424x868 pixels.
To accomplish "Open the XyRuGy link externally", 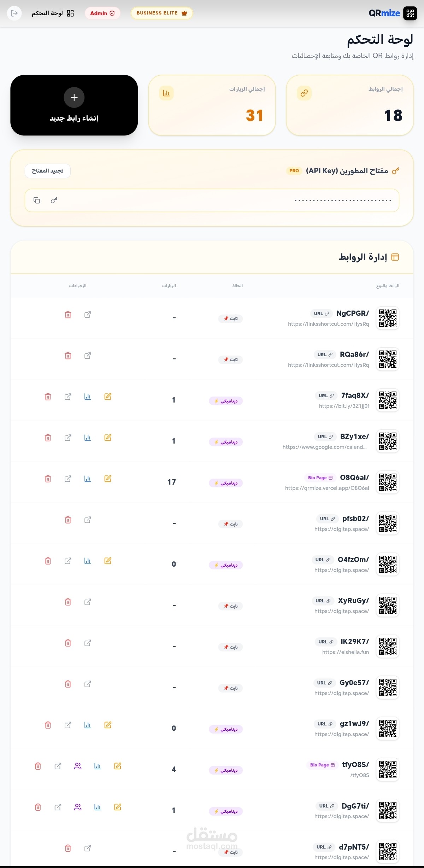I will coord(88,602).
